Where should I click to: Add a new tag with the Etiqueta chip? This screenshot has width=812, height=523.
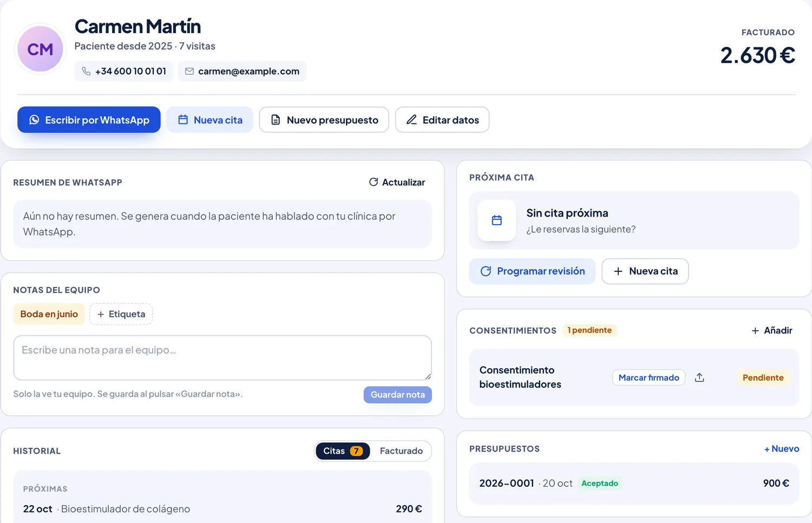[121, 314]
